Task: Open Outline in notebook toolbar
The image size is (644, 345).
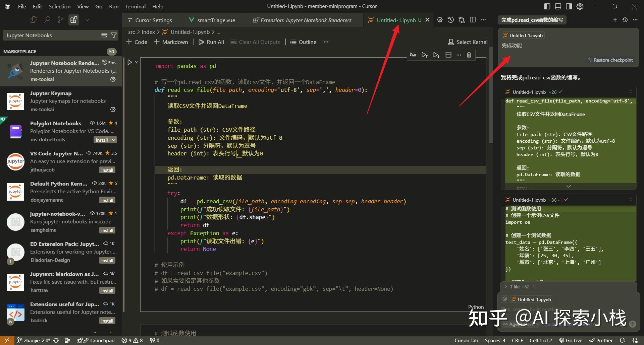Action: [303, 42]
